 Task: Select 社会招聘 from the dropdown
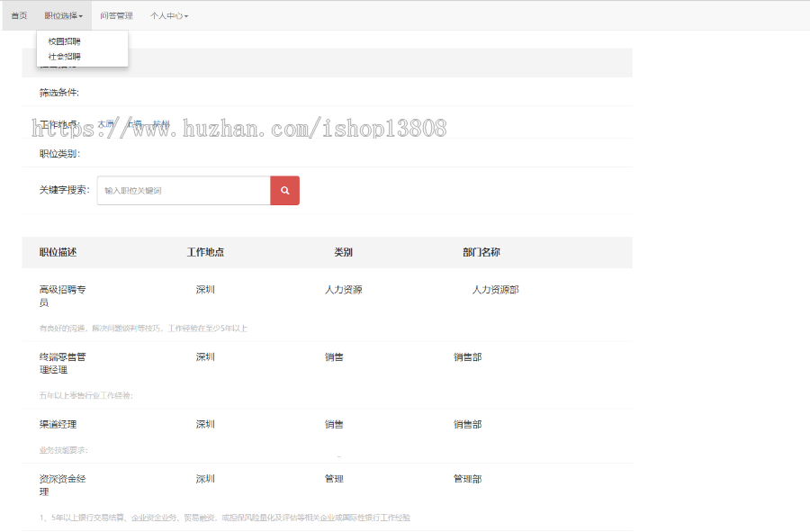65,56
